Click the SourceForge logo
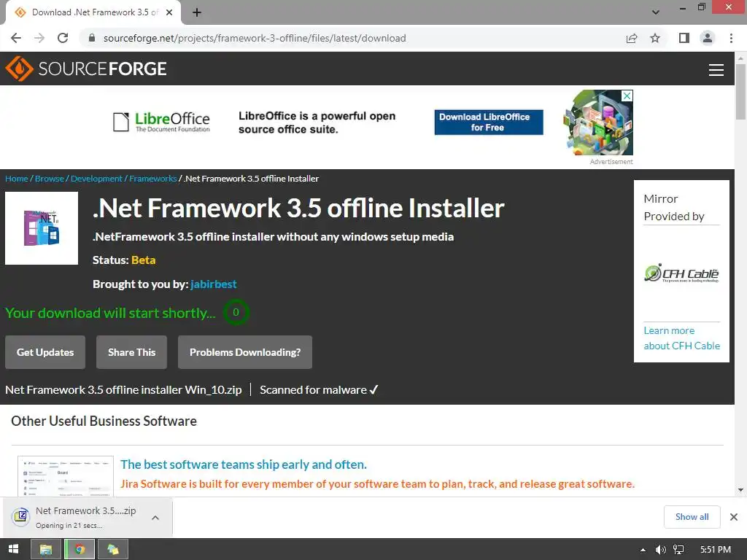 tap(86, 69)
